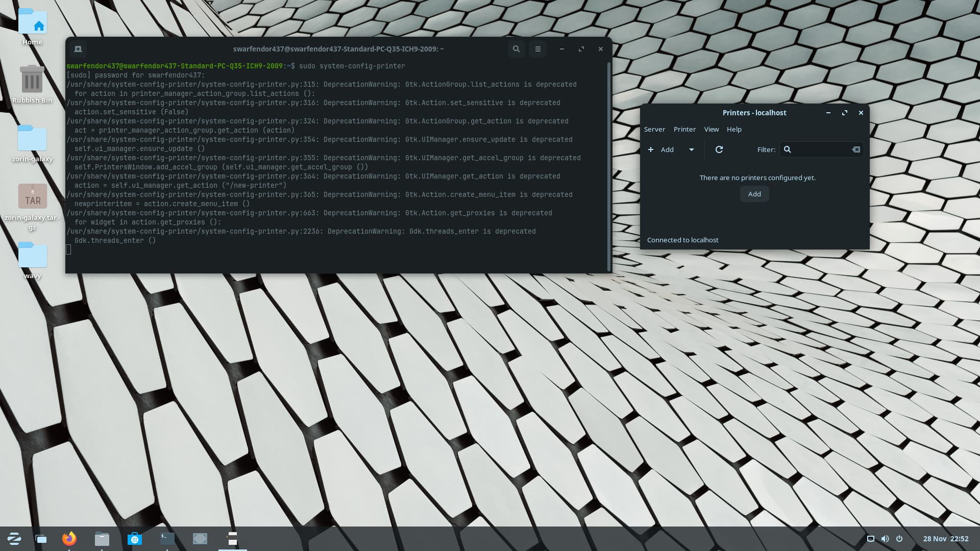Click new tab icon in terminal header
Image resolution: width=980 pixels, height=551 pixels.
click(78, 49)
